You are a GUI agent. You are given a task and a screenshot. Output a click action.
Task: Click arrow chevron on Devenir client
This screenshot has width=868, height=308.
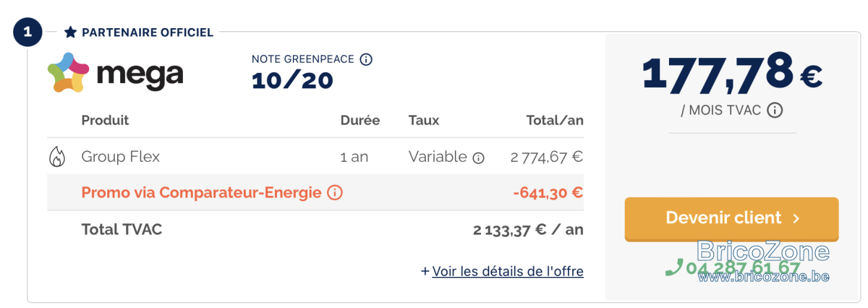pos(796,218)
